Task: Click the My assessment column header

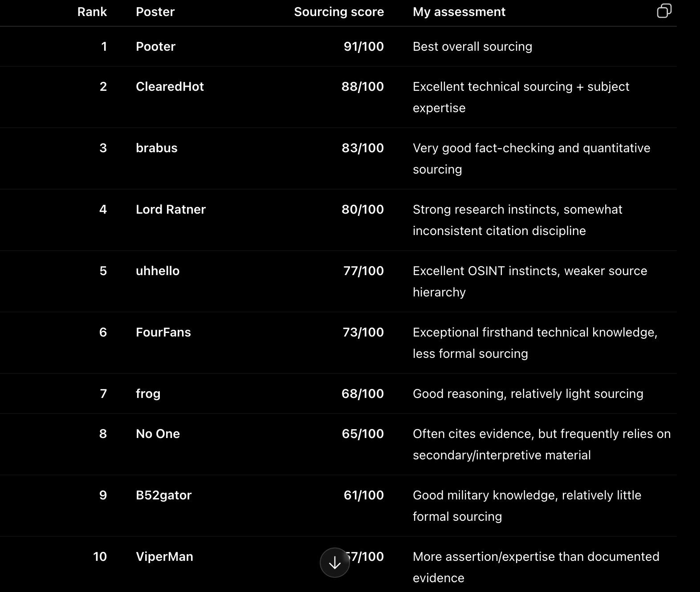Action: pos(459,12)
